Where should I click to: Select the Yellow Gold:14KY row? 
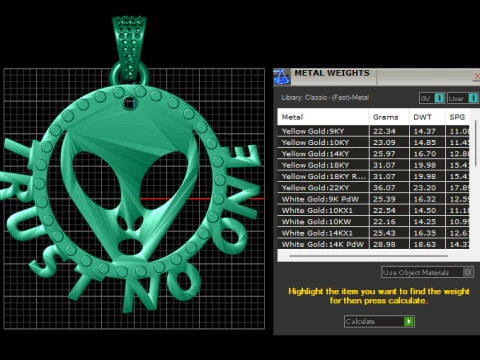click(373, 154)
